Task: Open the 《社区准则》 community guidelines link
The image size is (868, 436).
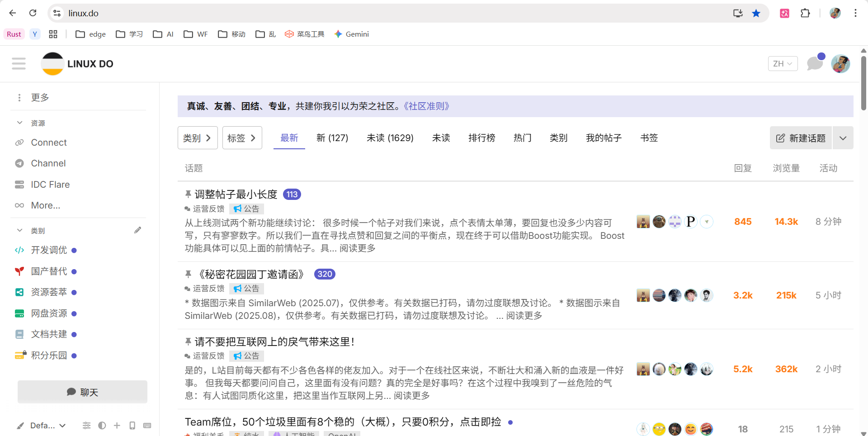Action: coord(426,106)
